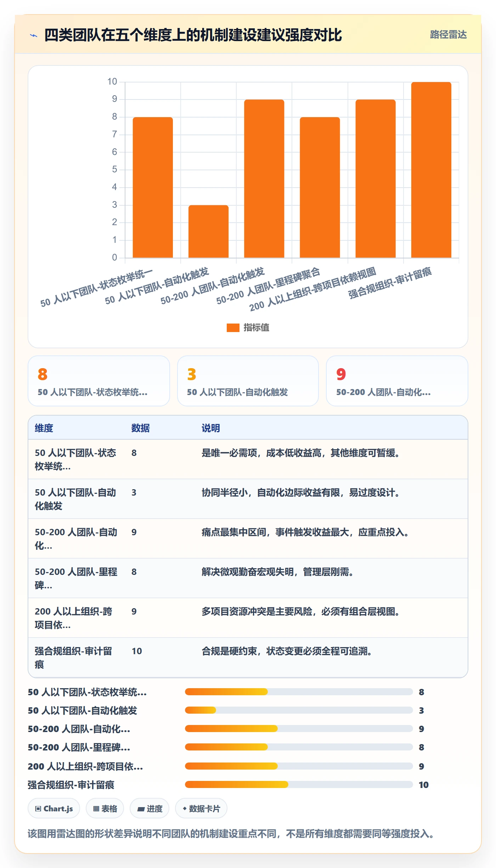This screenshot has width=496, height=868.
Task: Click the 50 人以下团队-状态枚举统一 bar in chart
Action: pos(153,187)
